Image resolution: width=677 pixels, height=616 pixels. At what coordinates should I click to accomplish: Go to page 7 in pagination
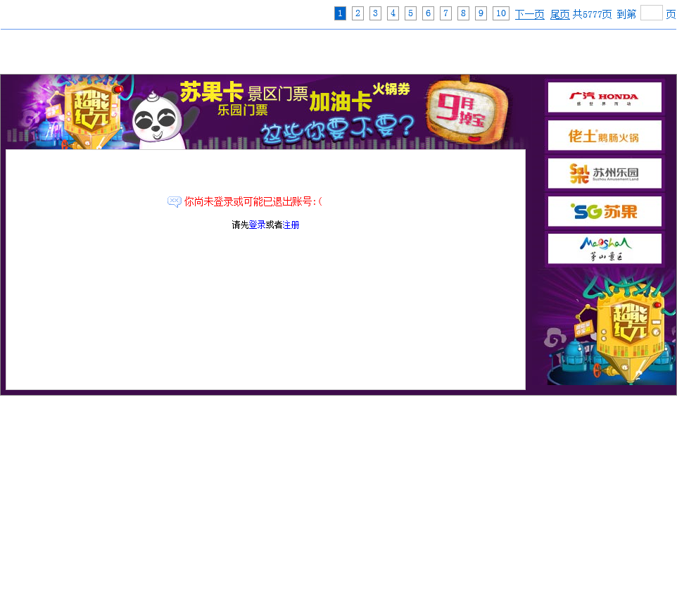(x=445, y=13)
